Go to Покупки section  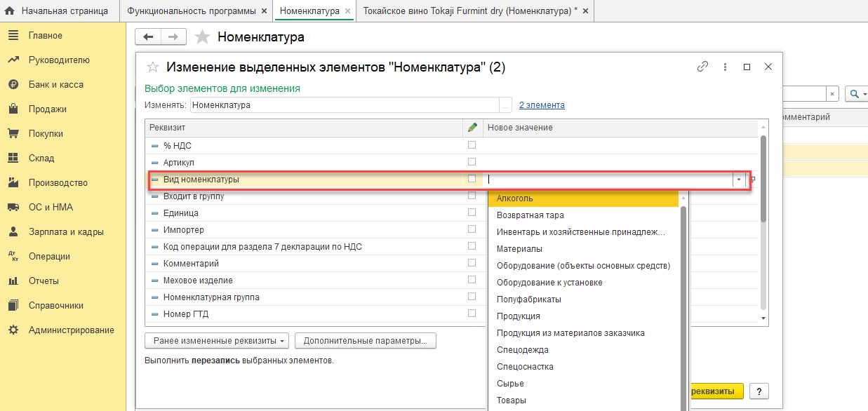click(x=46, y=134)
